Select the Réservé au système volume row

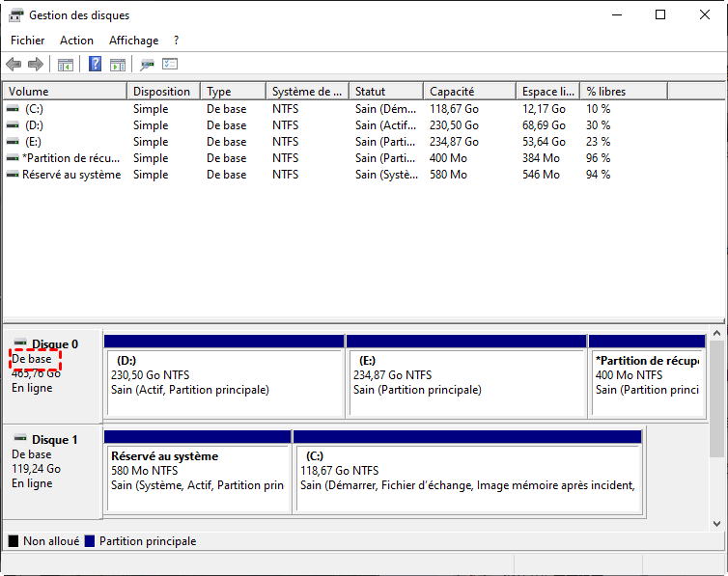pos(70,175)
